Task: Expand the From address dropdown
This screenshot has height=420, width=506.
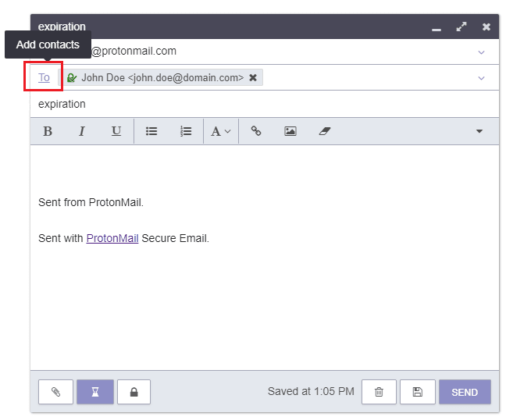Action: pos(481,52)
